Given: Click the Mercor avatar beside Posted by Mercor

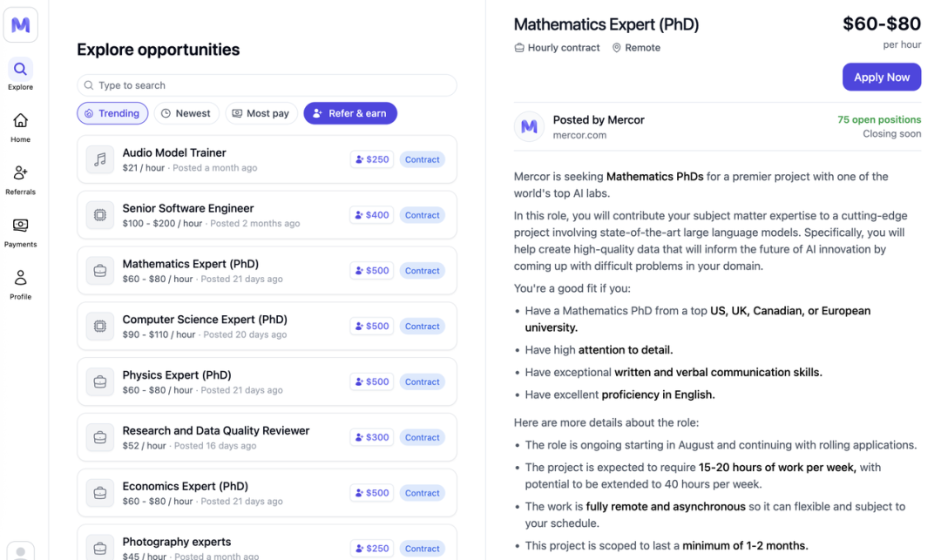Looking at the screenshot, I should pyautogui.click(x=529, y=126).
